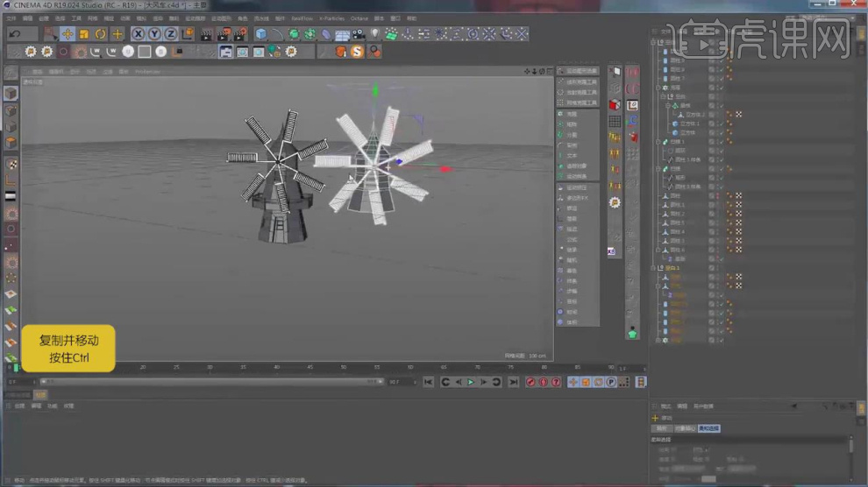This screenshot has height=487, width=868.
Task: Open the Render to Picture Viewer clapperboard icon
Action: tap(222, 34)
